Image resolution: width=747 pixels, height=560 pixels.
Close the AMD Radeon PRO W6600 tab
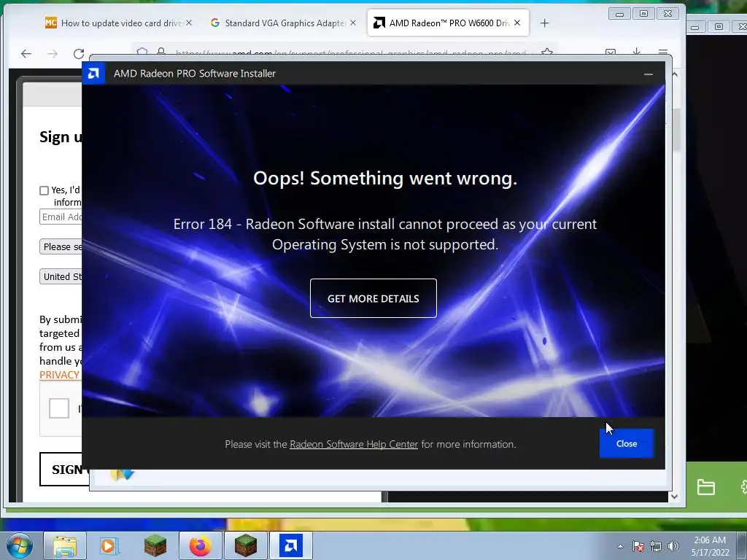coord(517,23)
